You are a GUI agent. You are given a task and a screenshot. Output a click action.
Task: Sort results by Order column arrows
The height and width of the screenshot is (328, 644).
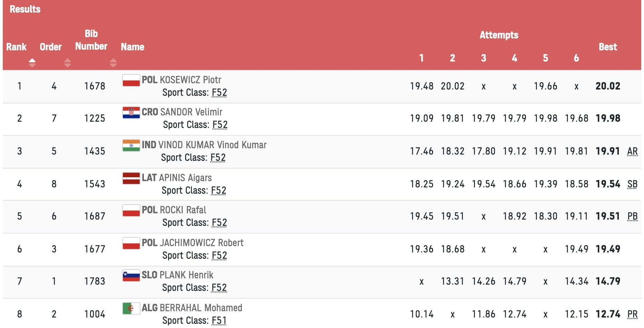67,63
